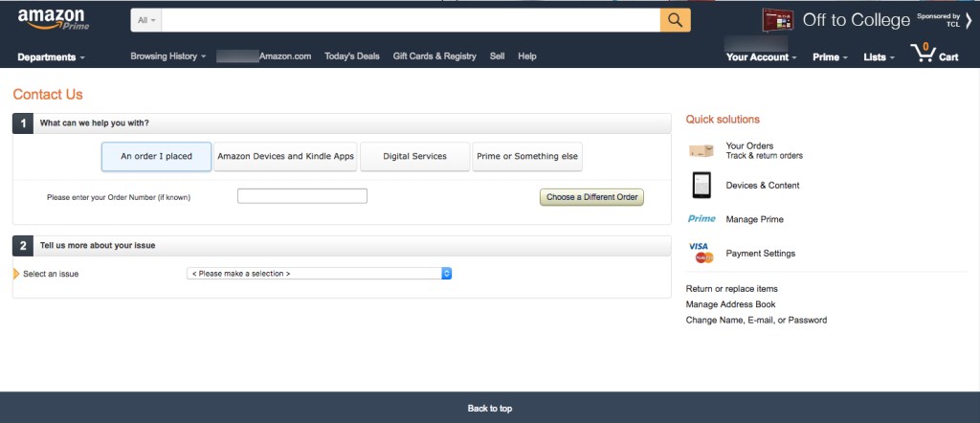Image resolution: width=980 pixels, height=423 pixels.
Task: Open the search category 'All' dropdown
Action: (x=147, y=20)
